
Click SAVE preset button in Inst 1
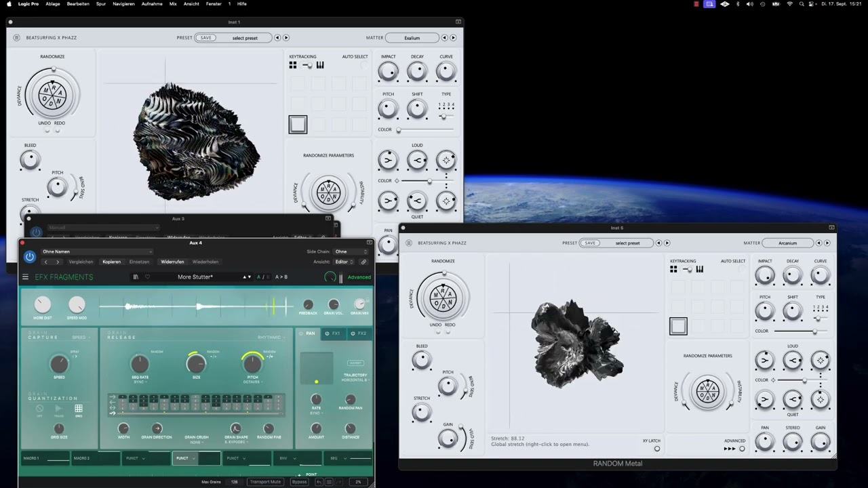tap(205, 38)
